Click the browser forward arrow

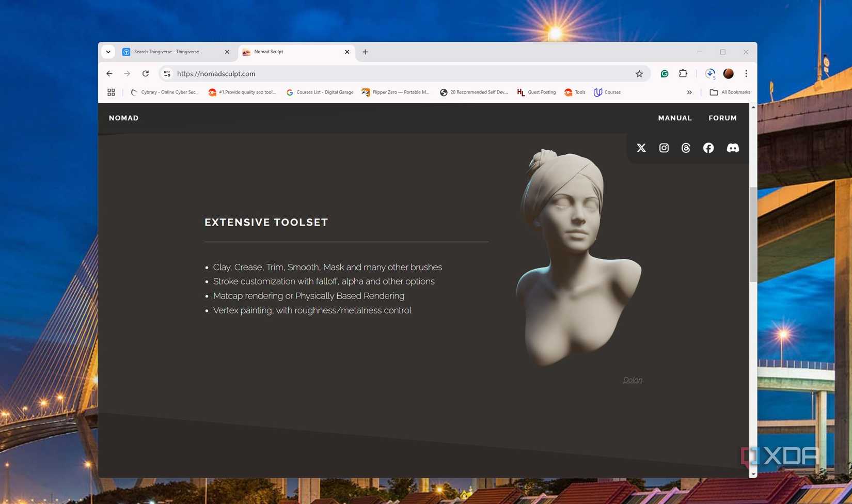pos(127,74)
